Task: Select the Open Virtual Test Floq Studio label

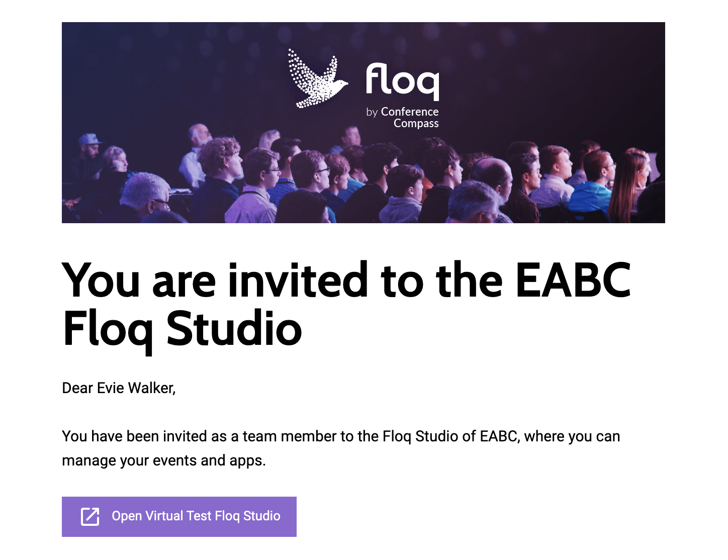Action: click(196, 516)
